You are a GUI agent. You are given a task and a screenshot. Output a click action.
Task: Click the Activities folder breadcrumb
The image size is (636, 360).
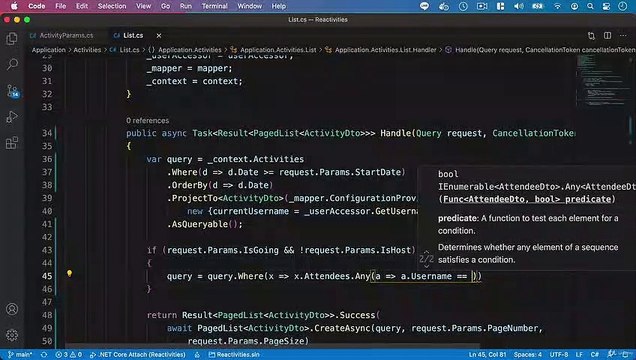87,50
